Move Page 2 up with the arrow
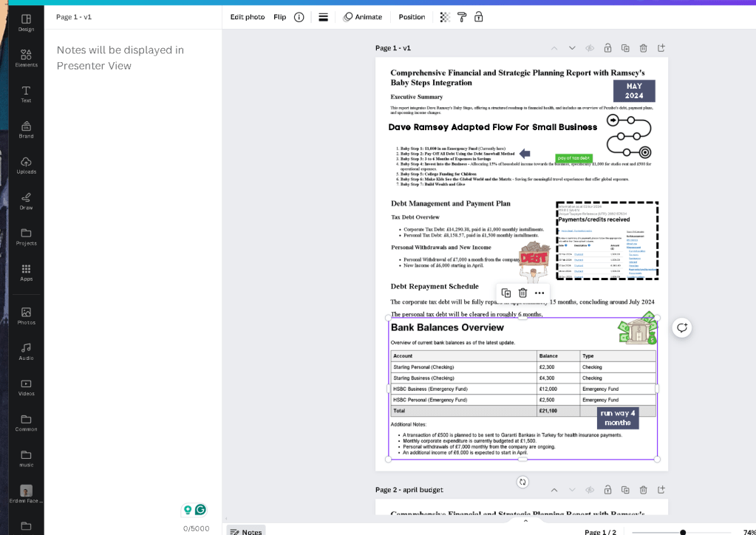 tap(554, 490)
